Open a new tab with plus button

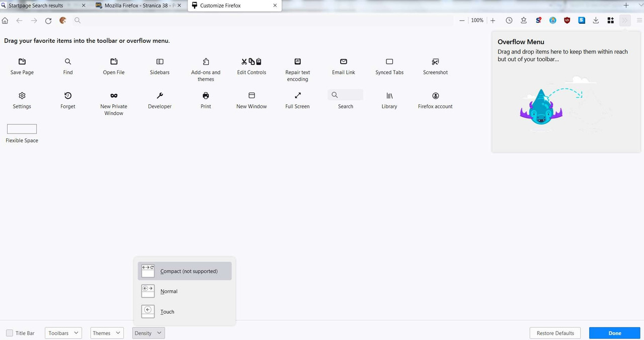[626, 6]
